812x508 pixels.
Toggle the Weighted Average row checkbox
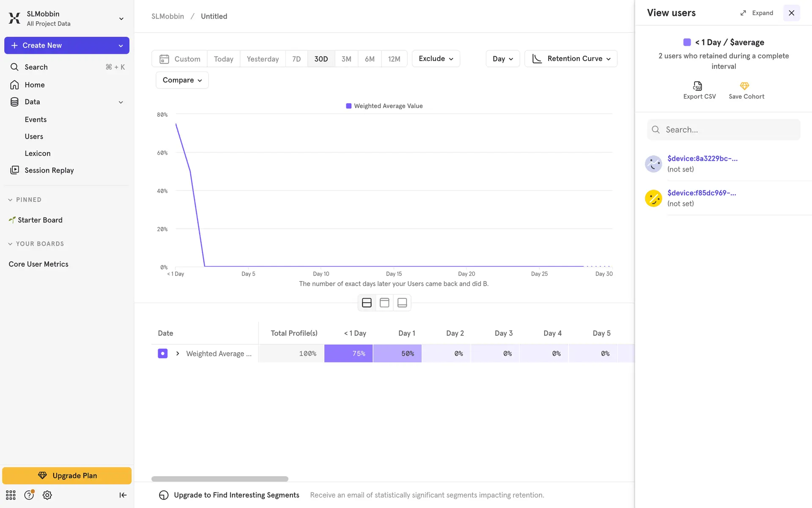tap(163, 353)
